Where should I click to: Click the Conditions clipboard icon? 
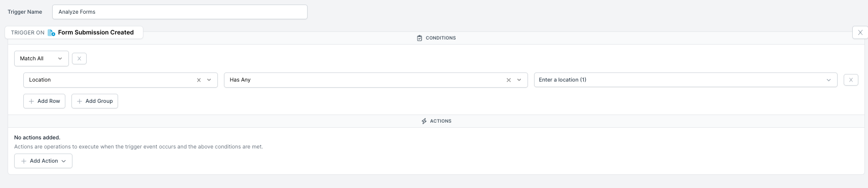click(420, 38)
